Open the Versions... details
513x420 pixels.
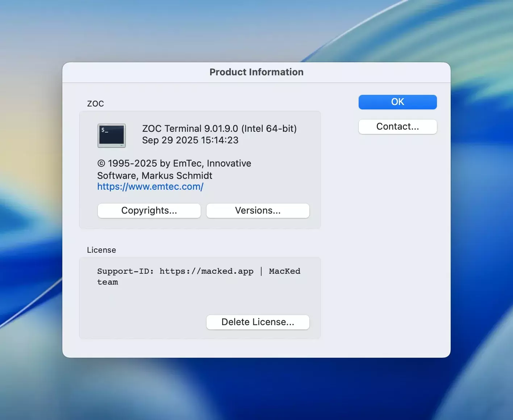258,211
